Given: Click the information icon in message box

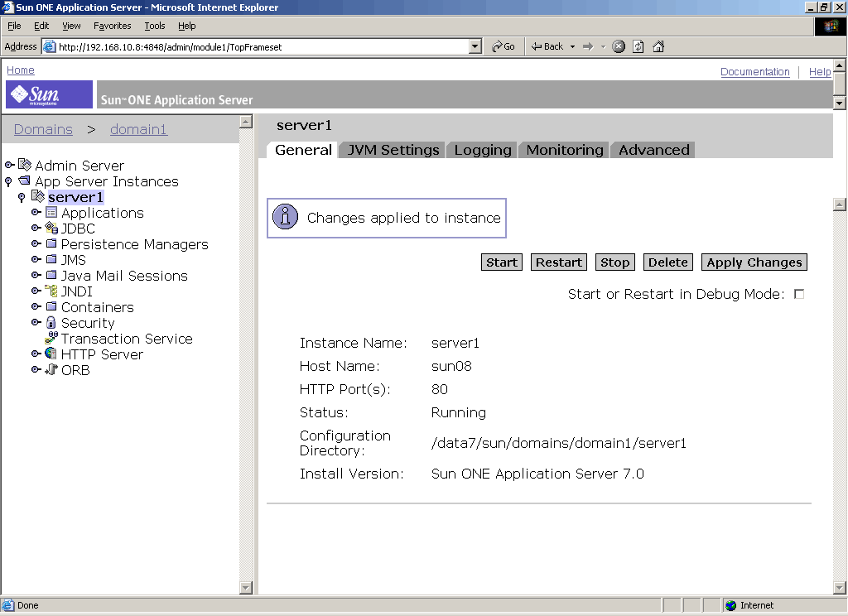Looking at the screenshot, I should click(x=286, y=217).
